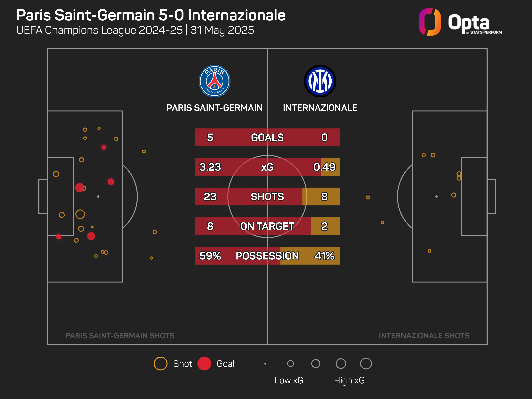The height and width of the screenshot is (399, 532).
Task: Click PSG's largest hollow shot circle
Action: 80,214
